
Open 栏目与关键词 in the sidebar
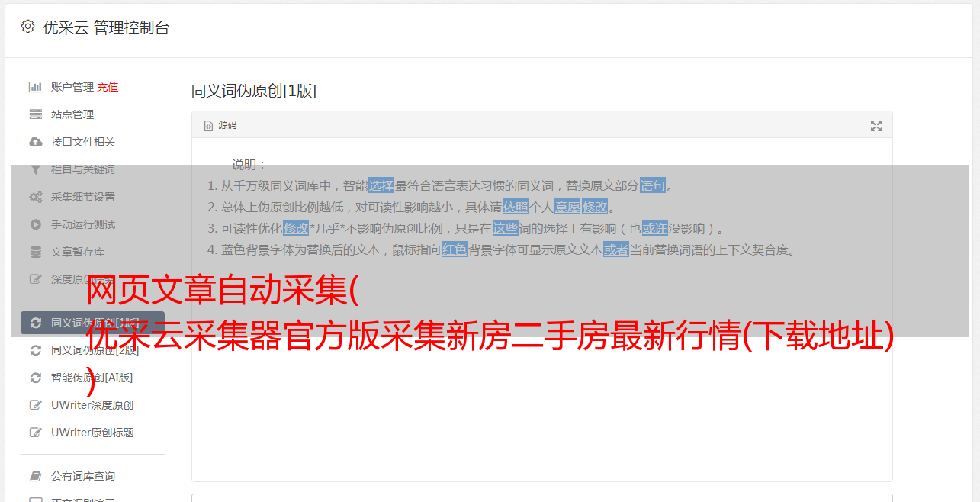83,169
